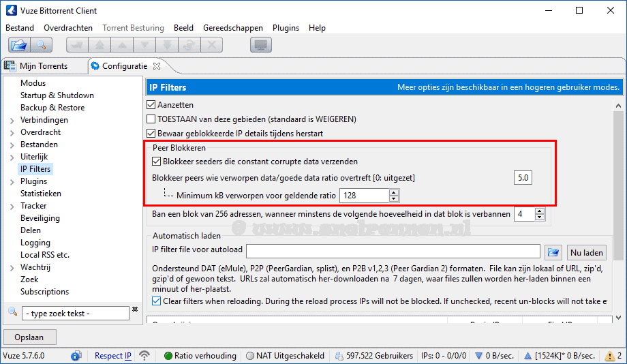Open the Help menu
This screenshot has width=627, height=364.
(317, 27)
